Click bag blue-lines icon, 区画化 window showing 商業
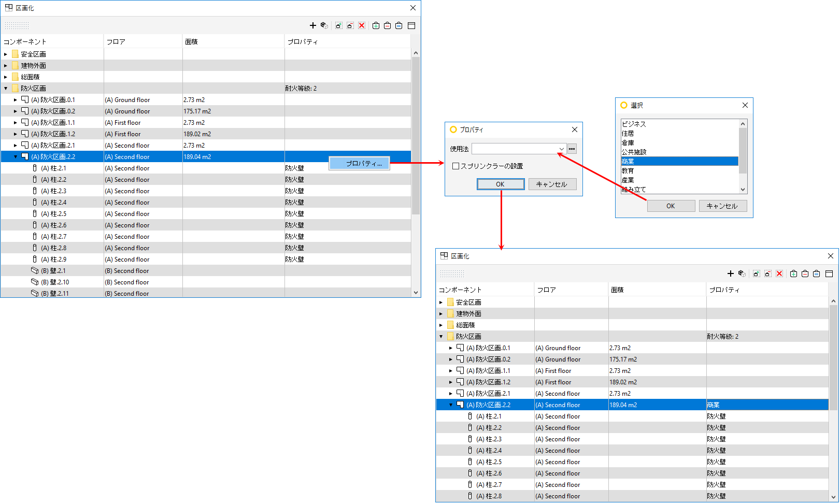This screenshot has width=840, height=504. tap(817, 273)
